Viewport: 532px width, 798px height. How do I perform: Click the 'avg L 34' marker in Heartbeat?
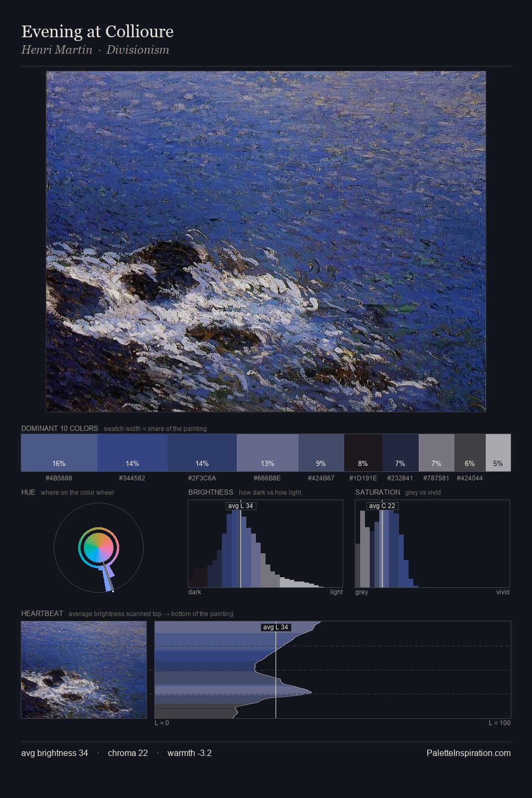click(276, 627)
